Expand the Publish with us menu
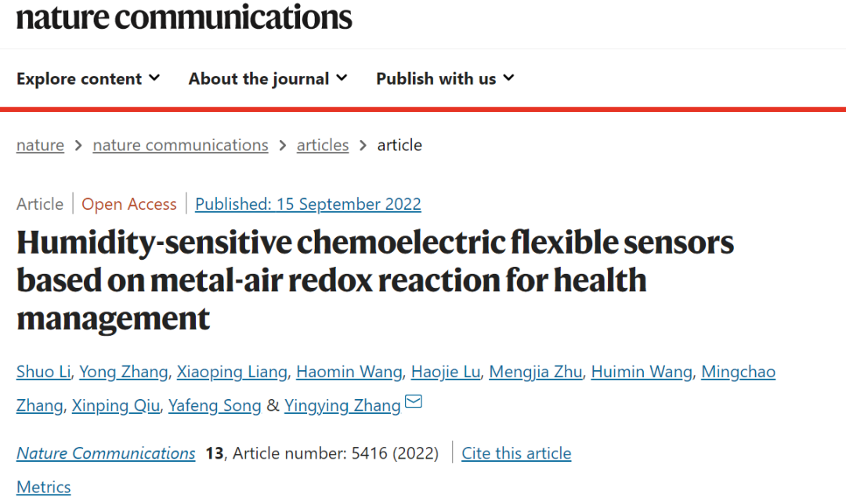This screenshot has width=846, height=504. coord(445,79)
